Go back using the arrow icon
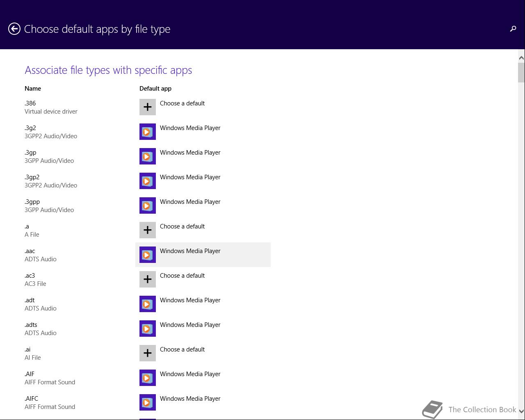 tap(14, 29)
